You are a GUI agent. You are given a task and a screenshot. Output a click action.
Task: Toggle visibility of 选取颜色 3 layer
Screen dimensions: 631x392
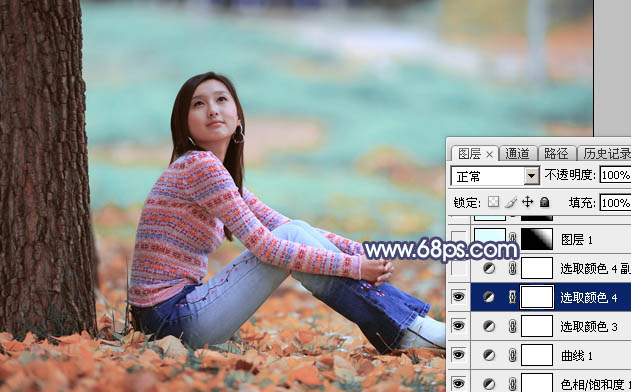pyautogui.click(x=458, y=326)
